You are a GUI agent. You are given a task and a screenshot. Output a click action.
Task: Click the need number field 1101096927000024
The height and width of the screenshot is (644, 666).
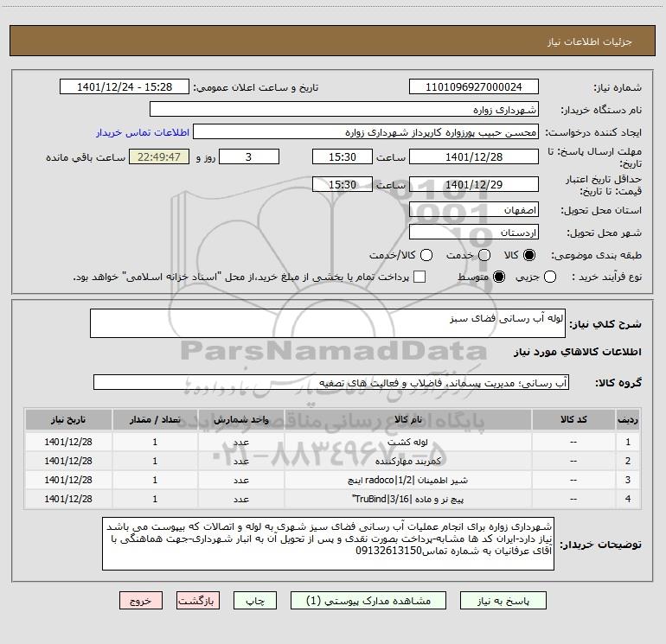click(474, 86)
